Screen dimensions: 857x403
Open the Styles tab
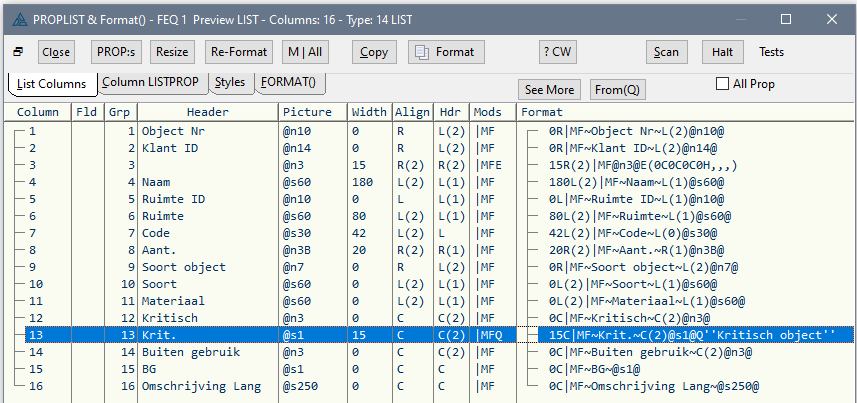click(229, 82)
